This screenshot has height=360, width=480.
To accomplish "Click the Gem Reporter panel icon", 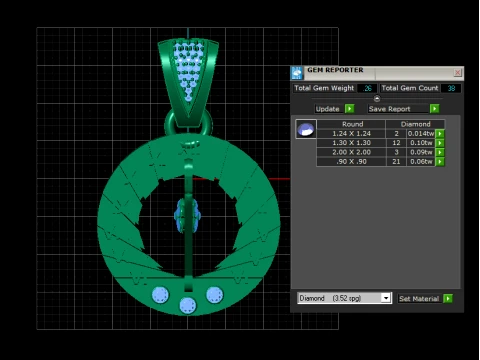I will click(x=297, y=73).
